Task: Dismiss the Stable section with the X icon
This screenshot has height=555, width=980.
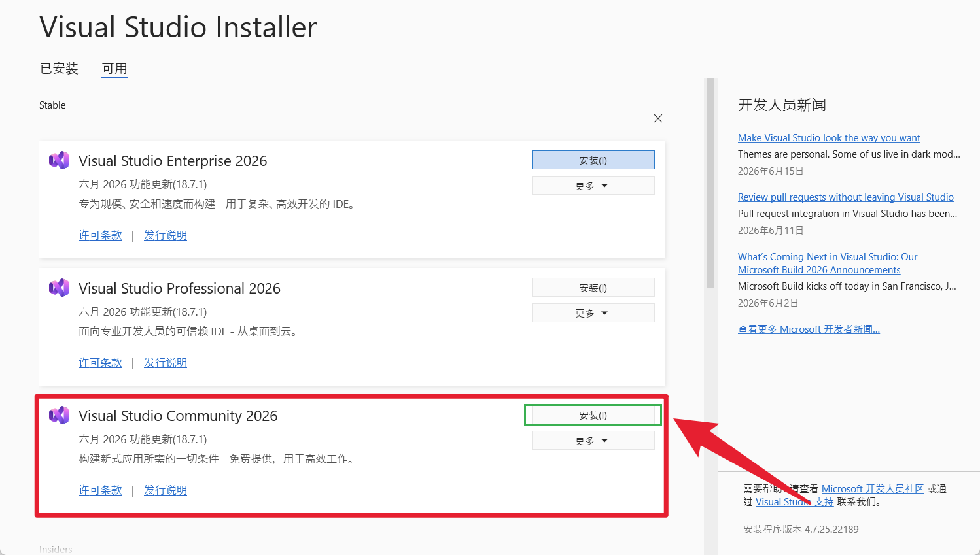Action: (x=658, y=118)
